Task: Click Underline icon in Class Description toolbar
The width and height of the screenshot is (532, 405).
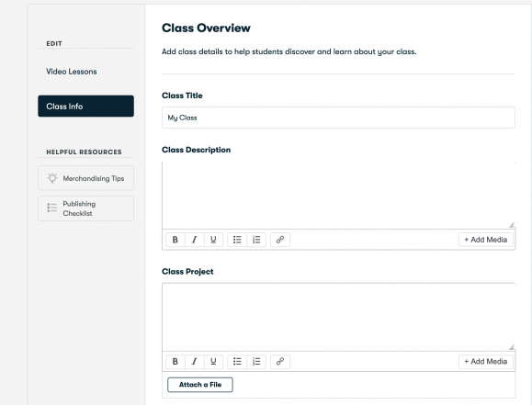Action: 213,240
